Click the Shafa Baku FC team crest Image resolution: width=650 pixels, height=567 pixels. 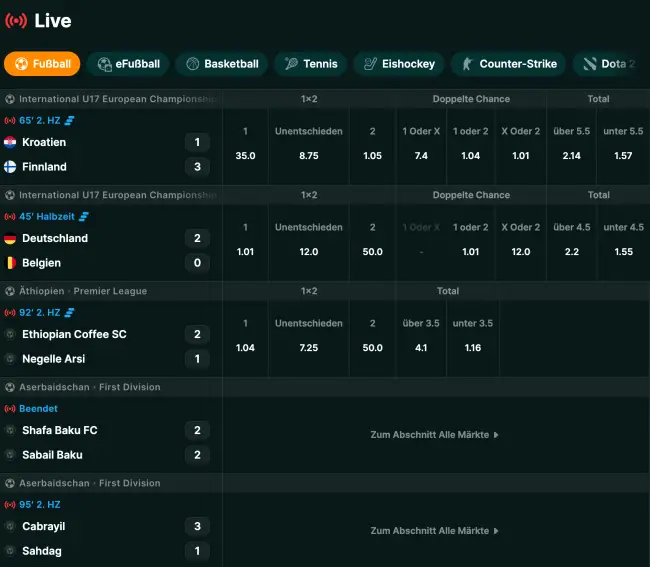pos(10,430)
